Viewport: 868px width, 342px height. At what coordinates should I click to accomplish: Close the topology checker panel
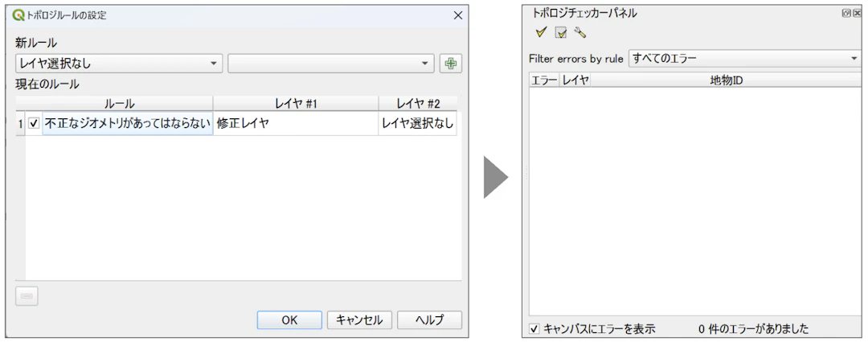(857, 14)
